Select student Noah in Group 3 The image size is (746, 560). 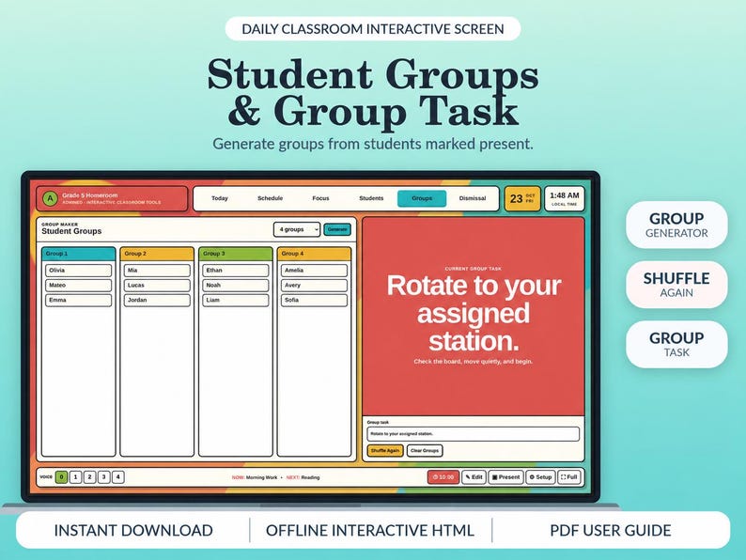[236, 285]
